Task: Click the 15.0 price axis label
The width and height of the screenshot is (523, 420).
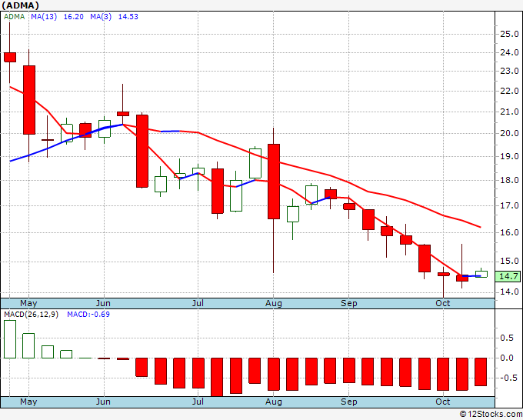Action: click(509, 261)
